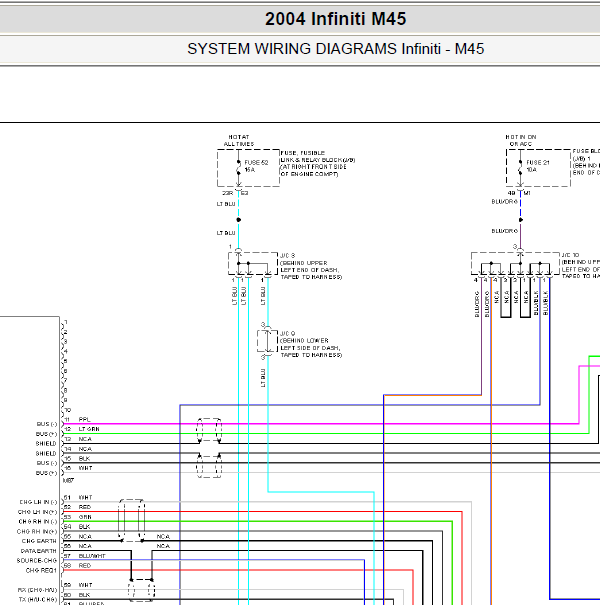Click the "PPL" wire color at pin 11

pyautogui.click(x=84, y=419)
